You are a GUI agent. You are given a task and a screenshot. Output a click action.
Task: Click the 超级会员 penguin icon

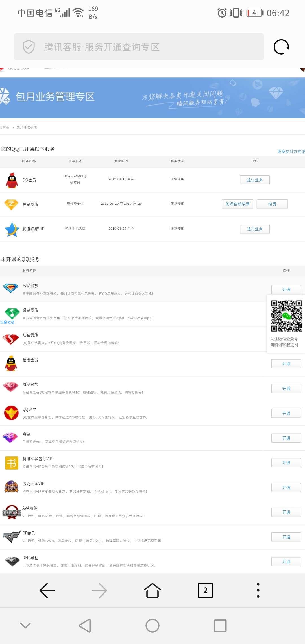pyautogui.click(x=11, y=363)
